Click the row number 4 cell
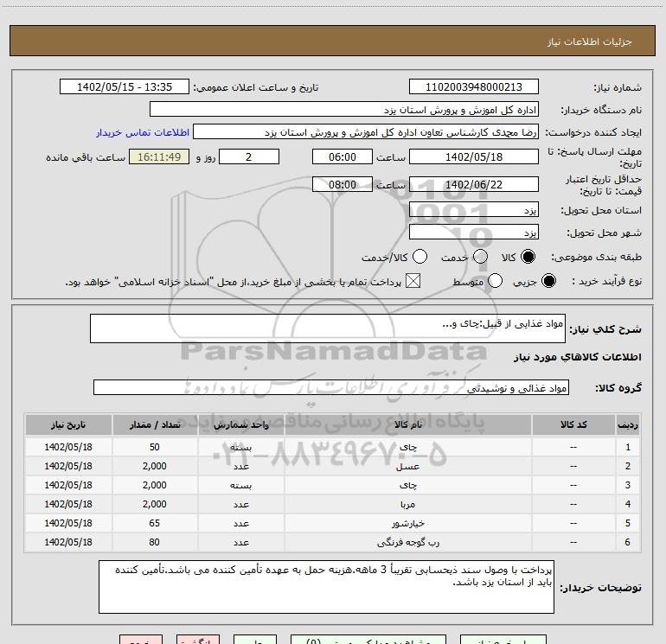The height and width of the screenshot is (644, 666). pos(628,504)
